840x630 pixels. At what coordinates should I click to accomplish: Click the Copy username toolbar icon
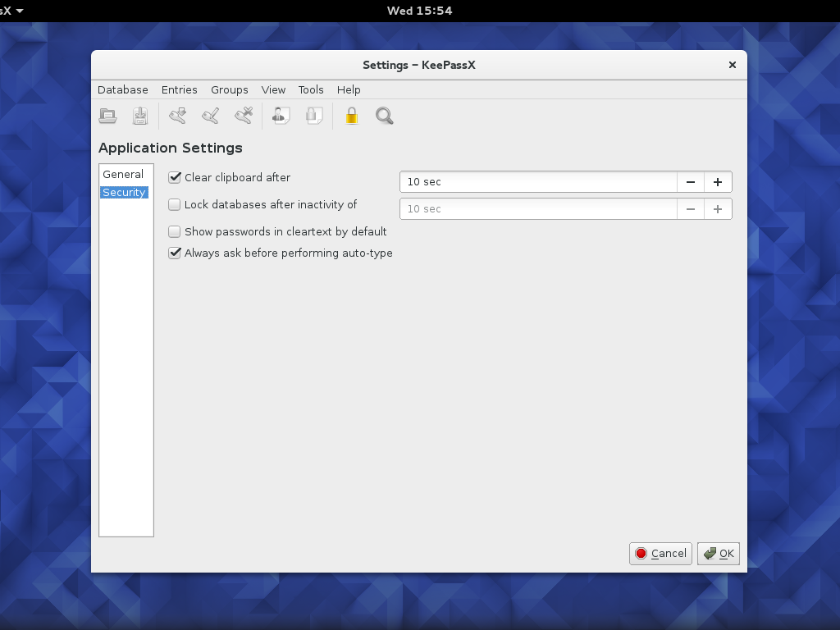281,116
